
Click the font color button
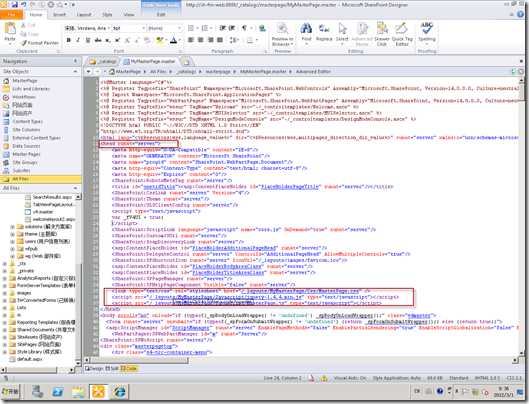(174, 40)
